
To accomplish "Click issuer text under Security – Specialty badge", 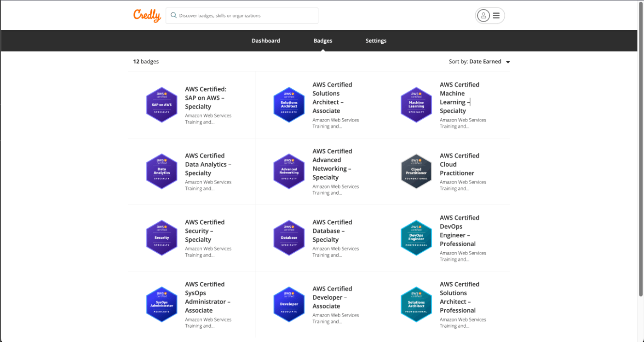I will pos(208,252).
